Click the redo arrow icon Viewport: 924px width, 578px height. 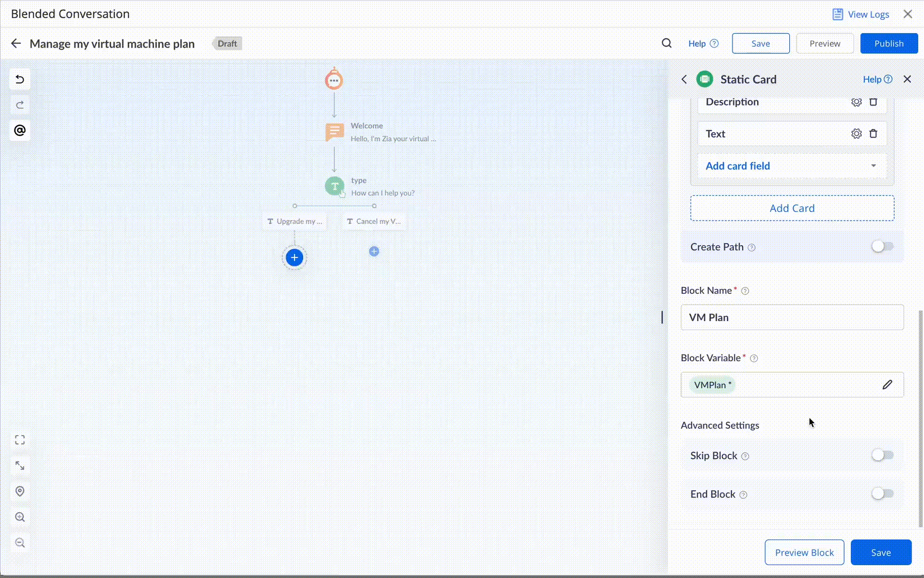[20, 105]
